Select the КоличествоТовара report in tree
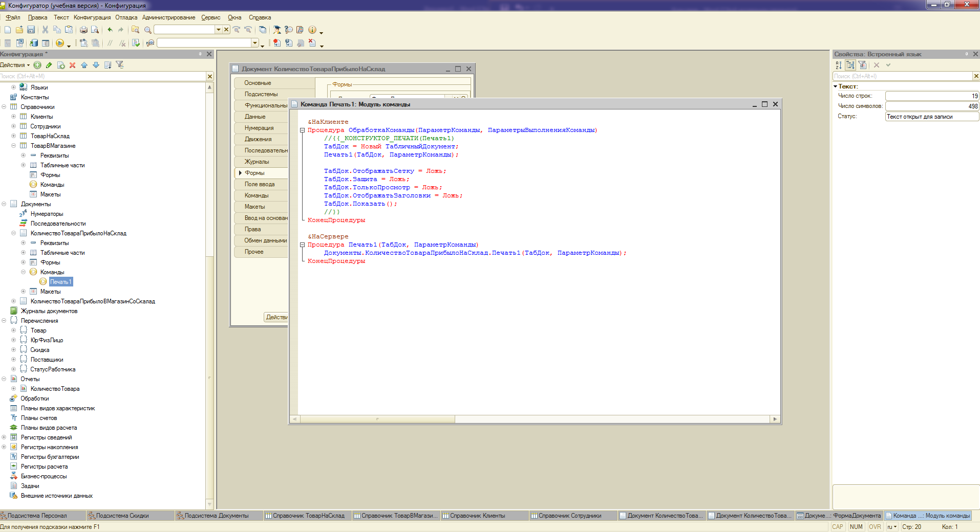980x532 pixels. (55, 389)
